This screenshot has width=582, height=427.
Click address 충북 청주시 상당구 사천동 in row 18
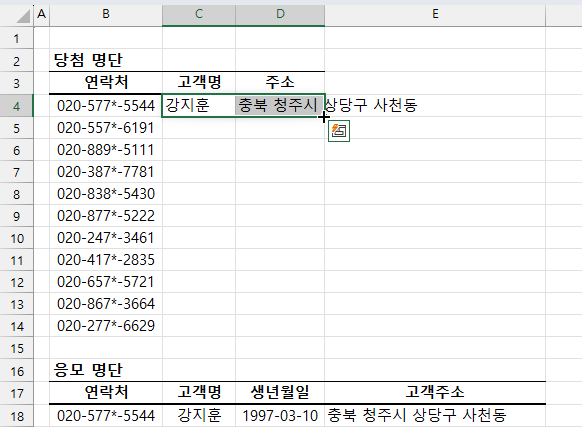click(435, 415)
